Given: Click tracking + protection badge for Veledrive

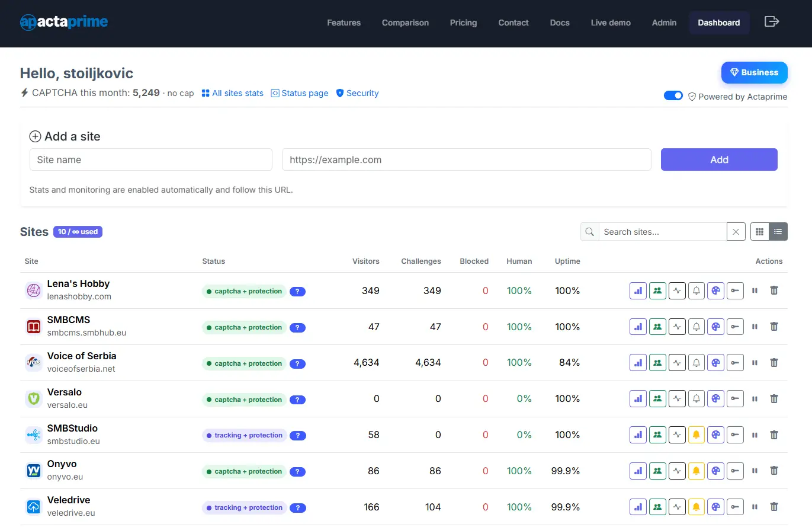Looking at the screenshot, I should point(244,507).
